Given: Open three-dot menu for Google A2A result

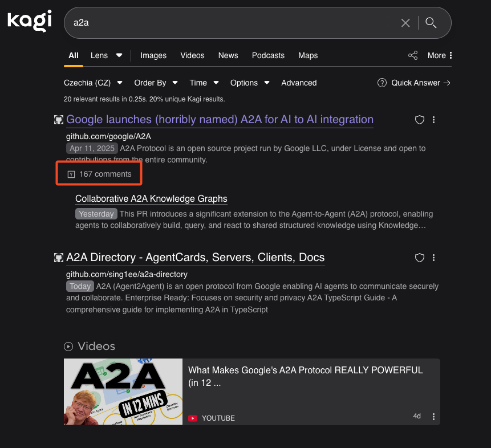Looking at the screenshot, I should tap(434, 120).
